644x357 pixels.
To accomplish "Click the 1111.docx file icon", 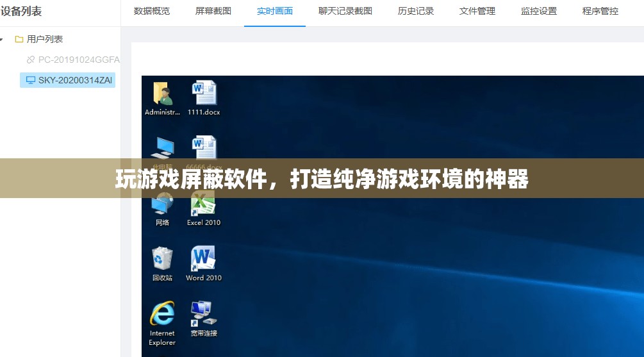I will click(x=204, y=92).
